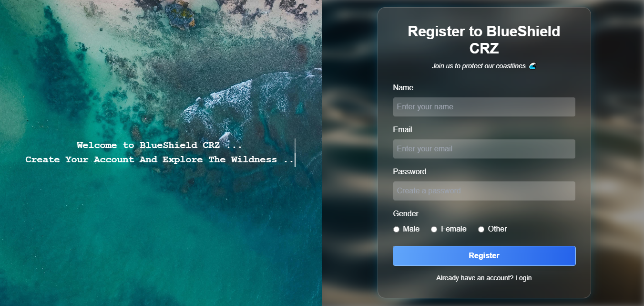This screenshot has height=306, width=644.
Task: Submit the form with the Register button
Action: [x=484, y=256]
